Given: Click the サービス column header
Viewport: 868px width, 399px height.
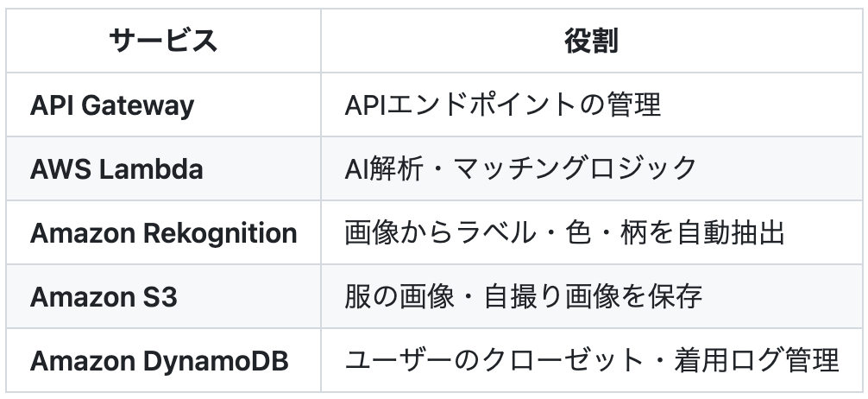Looking at the screenshot, I should click(x=163, y=41).
